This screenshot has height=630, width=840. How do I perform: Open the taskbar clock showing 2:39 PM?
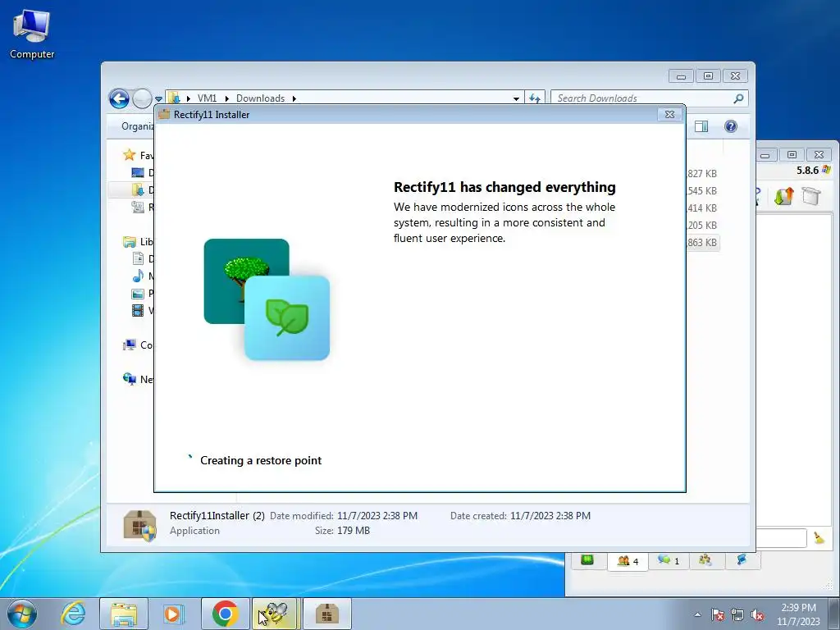798,614
